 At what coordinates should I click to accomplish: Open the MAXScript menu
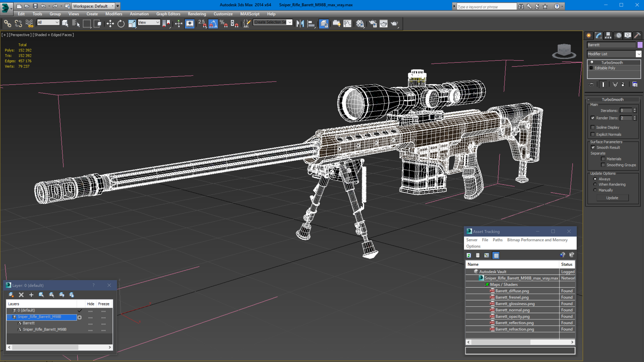pyautogui.click(x=250, y=14)
